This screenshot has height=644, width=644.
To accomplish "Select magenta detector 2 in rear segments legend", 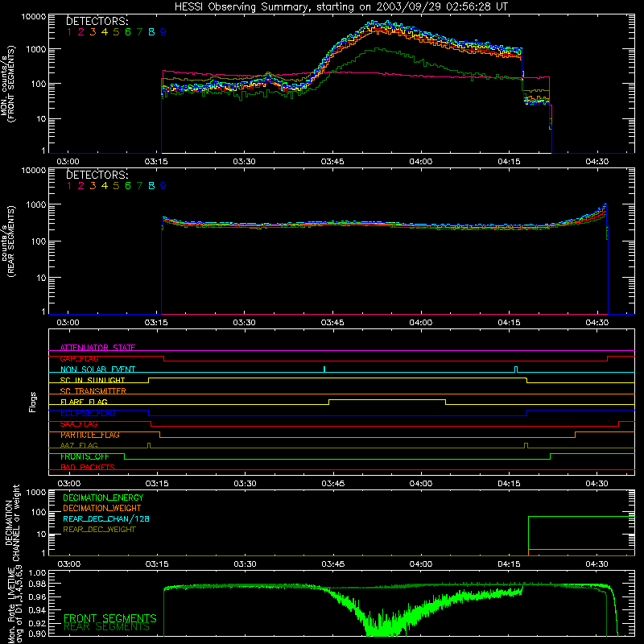I will pos(81,186).
